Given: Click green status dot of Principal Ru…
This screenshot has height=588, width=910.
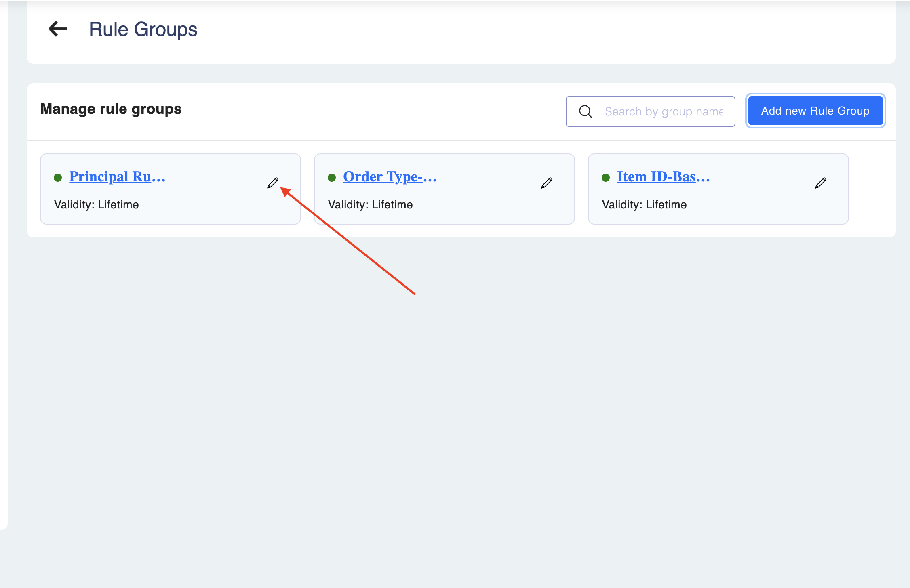Looking at the screenshot, I should pyautogui.click(x=58, y=178).
